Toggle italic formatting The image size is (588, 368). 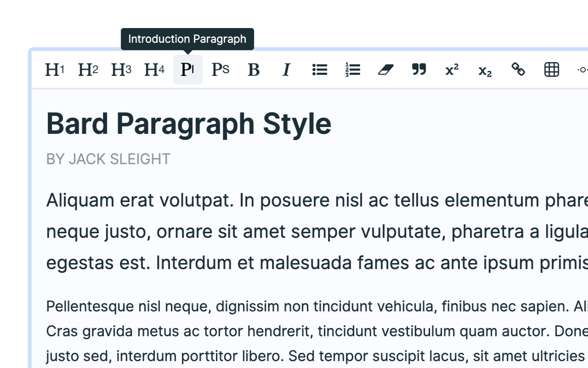[287, 69]
